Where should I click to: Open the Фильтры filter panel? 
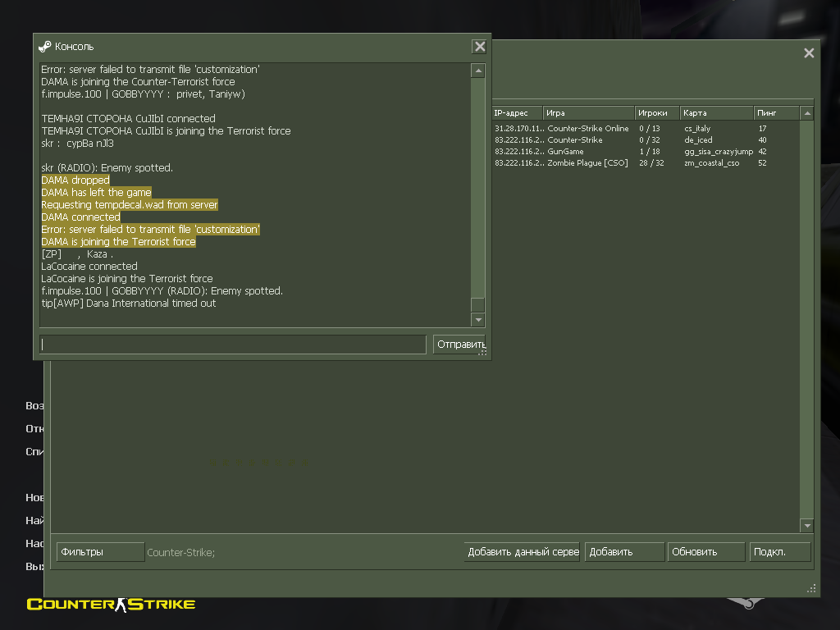pyautogui.click(x=100, y=552)
